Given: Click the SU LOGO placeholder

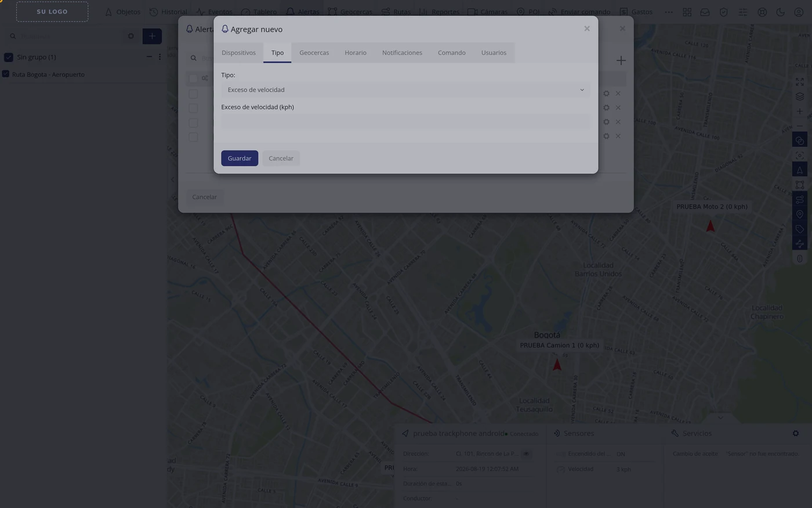Looking at the screenshot, I should click(52, 12).
